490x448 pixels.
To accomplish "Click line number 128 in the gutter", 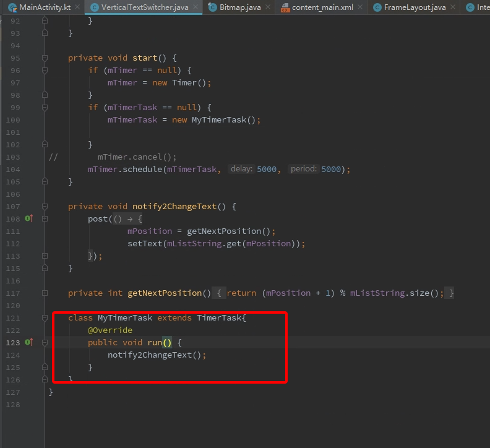I will pyautogui.click(x=13, y=405).
